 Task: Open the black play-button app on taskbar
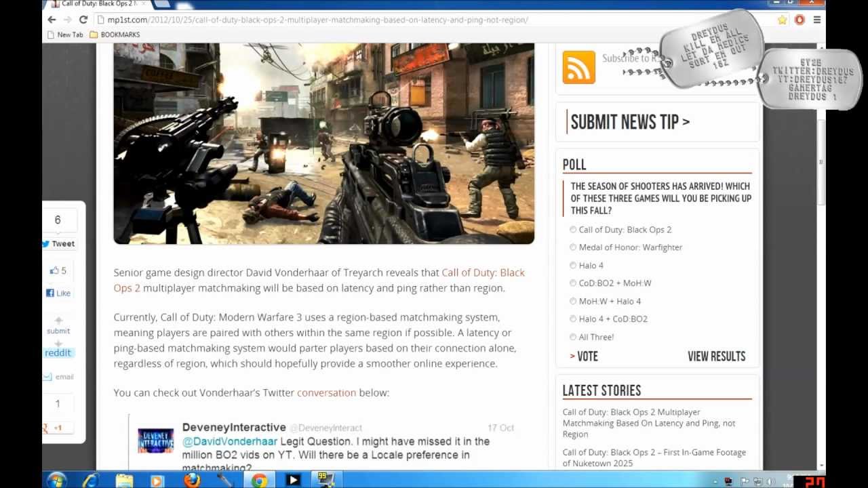coord(293,480)
